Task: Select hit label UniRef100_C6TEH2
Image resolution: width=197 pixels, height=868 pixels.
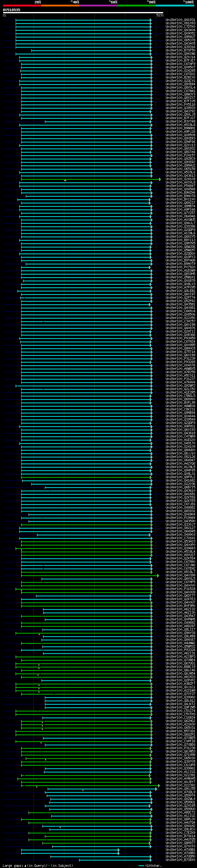Action: coord(180,568)
